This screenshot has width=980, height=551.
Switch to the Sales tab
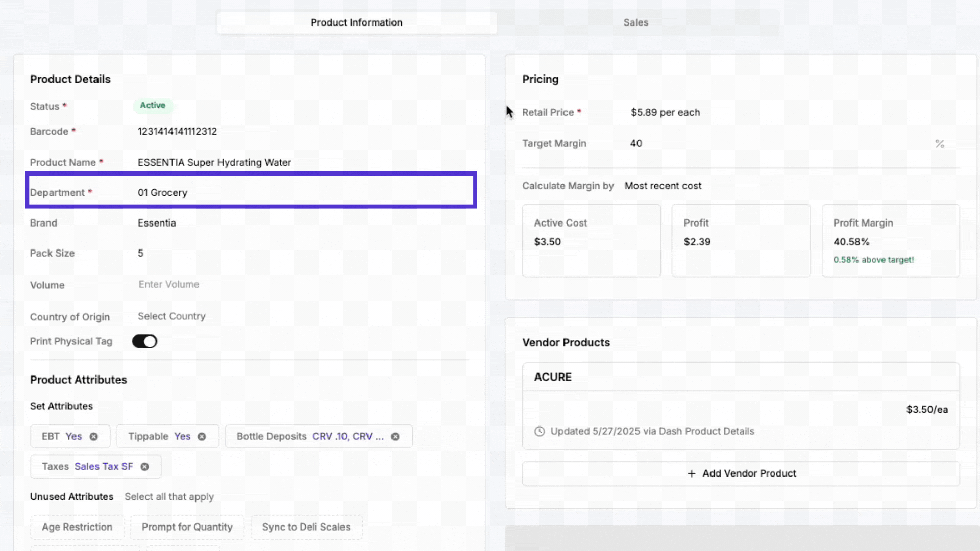(635, 22)
